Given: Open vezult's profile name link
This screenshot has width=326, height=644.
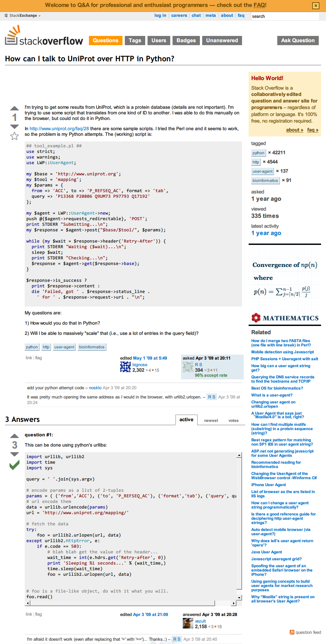Looking at the screenshot, I should (x=200, y=621).
